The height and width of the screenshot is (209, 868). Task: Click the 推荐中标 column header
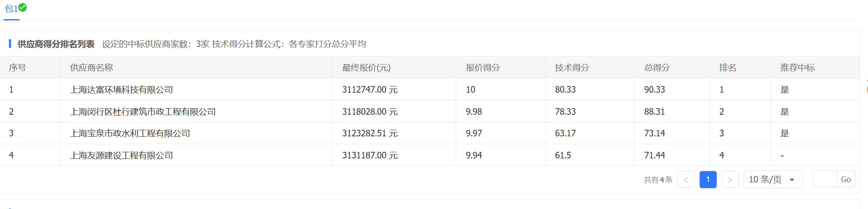pos(797,68)
